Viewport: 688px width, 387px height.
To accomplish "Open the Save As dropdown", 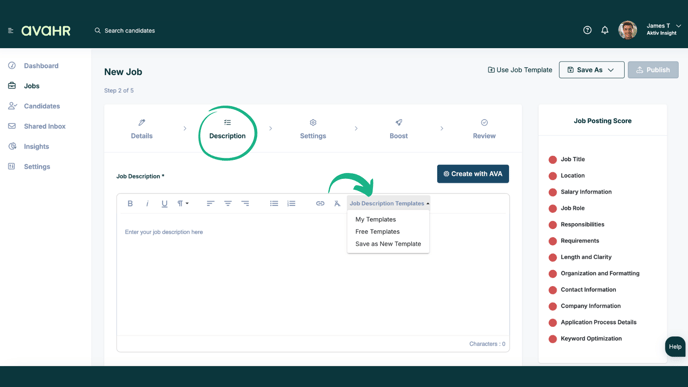I will pyautogui.click(x=591, y=70).
